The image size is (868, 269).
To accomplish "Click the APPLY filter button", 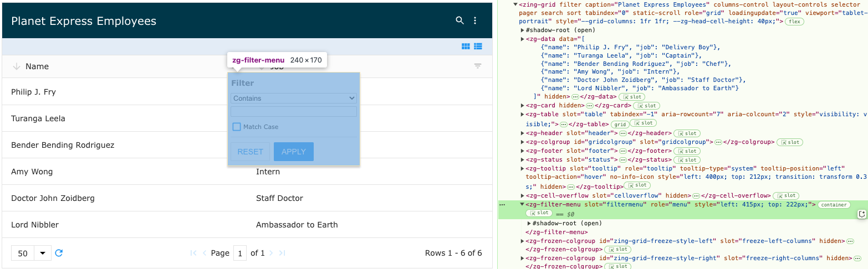I will point(294,152).
